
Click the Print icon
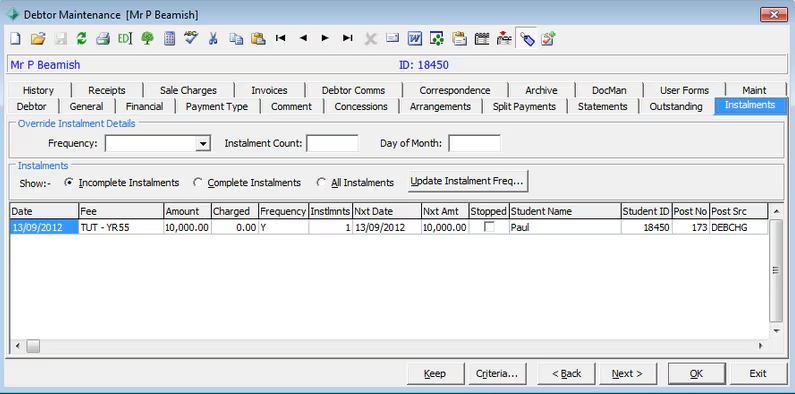click(103, 39)
